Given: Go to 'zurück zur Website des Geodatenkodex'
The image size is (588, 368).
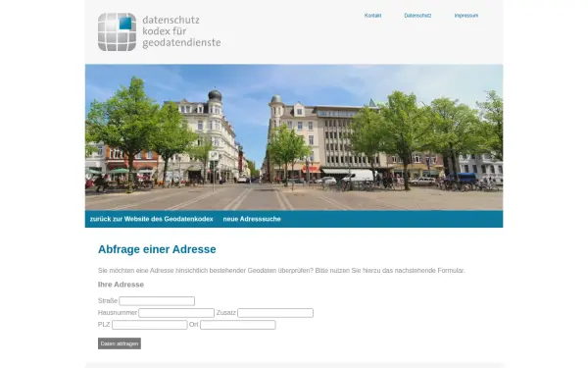Looking at the screenshot, I should (x=152, y=219).
